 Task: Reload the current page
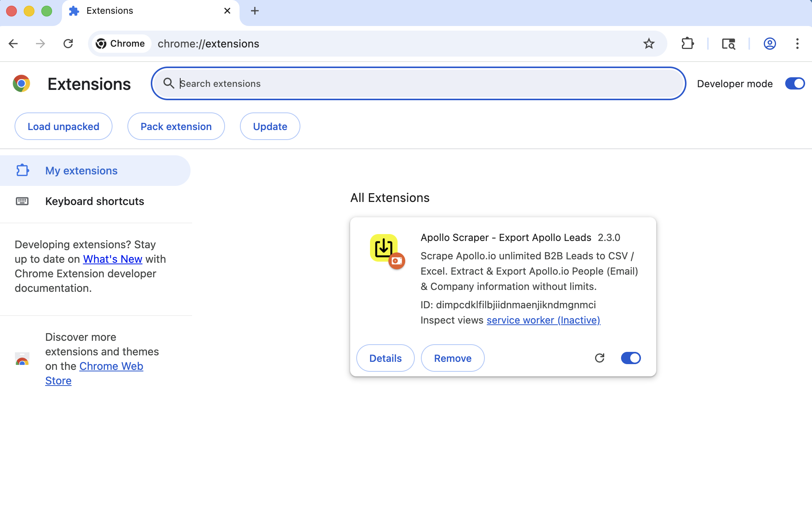68,44
